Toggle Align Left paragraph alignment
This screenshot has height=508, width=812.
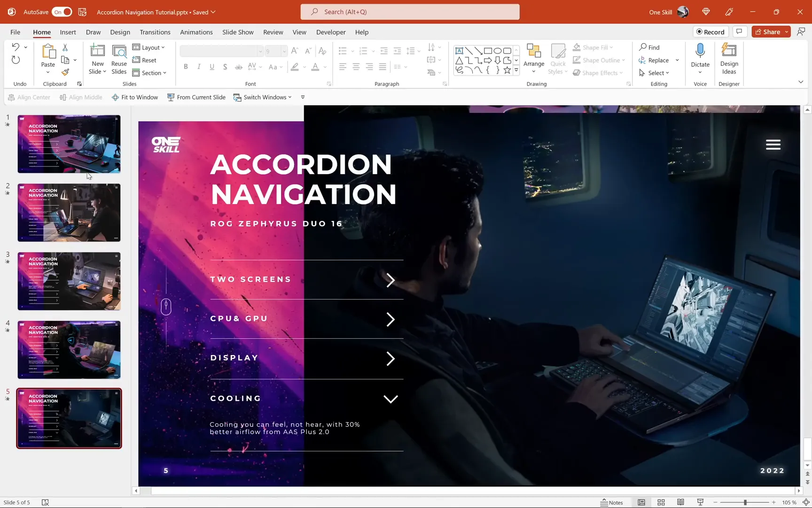tap(343, 67)
